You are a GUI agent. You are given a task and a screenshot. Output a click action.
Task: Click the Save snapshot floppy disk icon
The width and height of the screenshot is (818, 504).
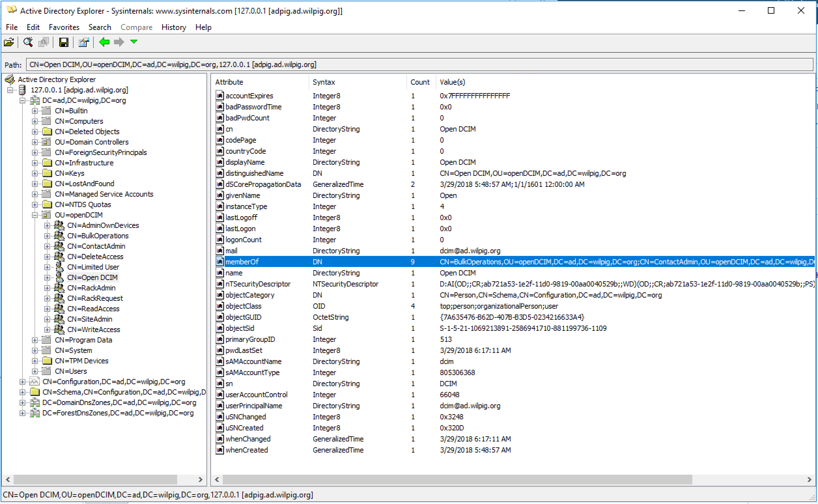click(63, 42)
